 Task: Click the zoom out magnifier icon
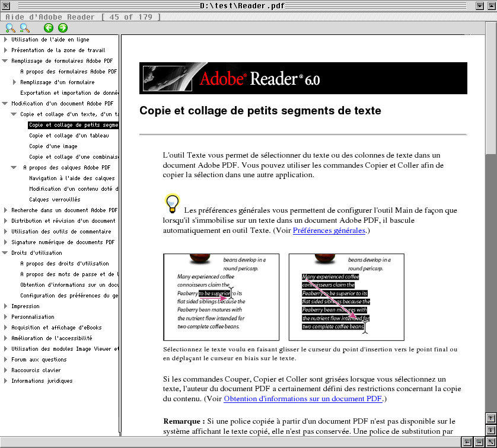pyautogui.click(x=24, y=28)
